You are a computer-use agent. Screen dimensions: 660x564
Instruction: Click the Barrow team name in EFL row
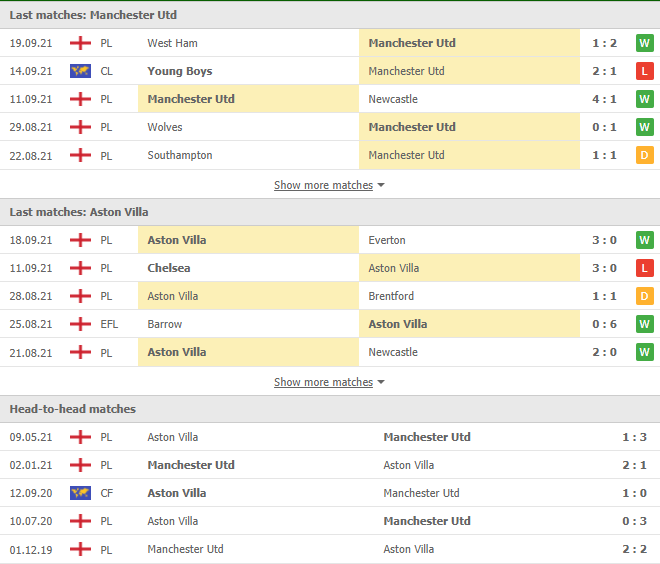click(x=165, y=324)
